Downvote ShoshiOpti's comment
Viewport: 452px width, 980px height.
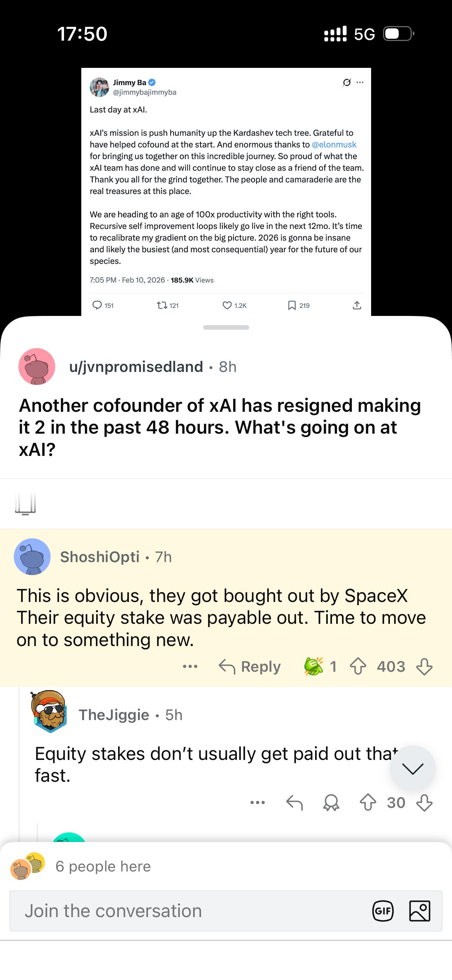[x=424, y=667]
